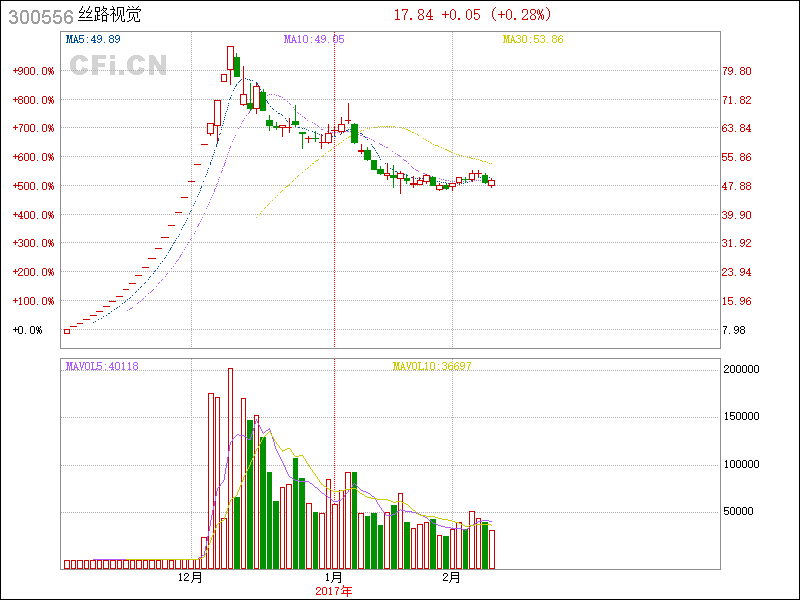Click the +900.00% left axis label
Image resolution: width=800 pixels, height=600 pixels.
(33, 71)
